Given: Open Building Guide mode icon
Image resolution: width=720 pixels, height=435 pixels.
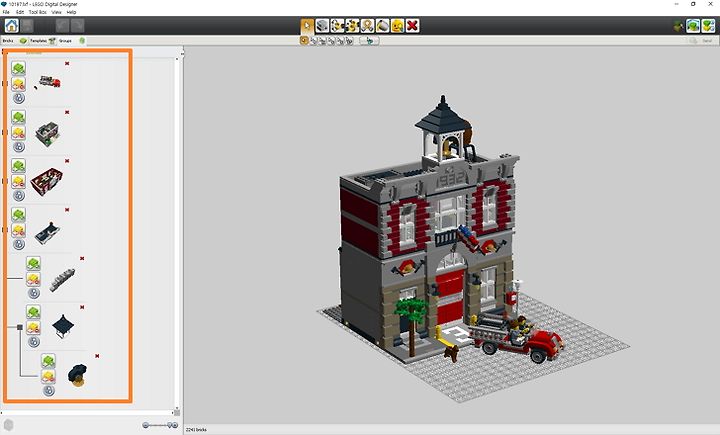Looking at the screenshot, I should (709, 26).
